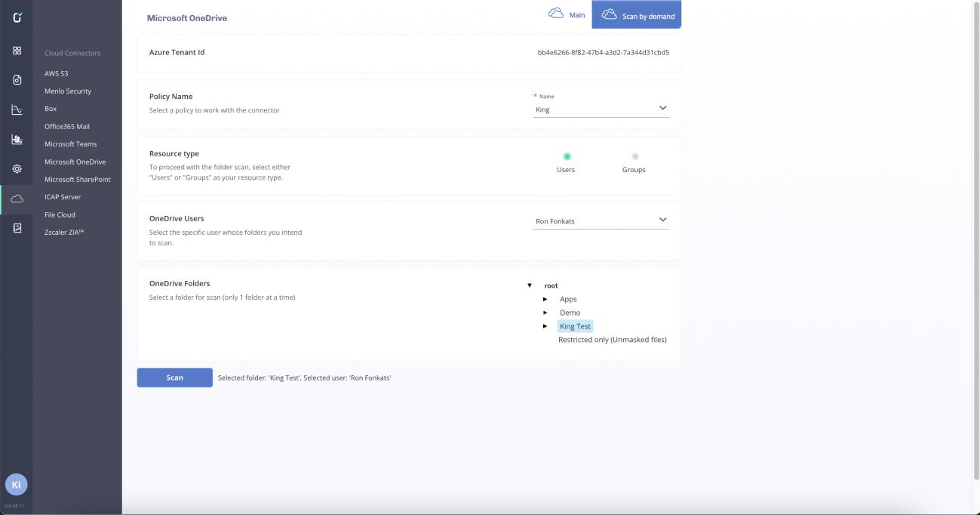This screenshot has width=980, height=515.
Task: Open ICAP Server connector
Action: [63, 197]
